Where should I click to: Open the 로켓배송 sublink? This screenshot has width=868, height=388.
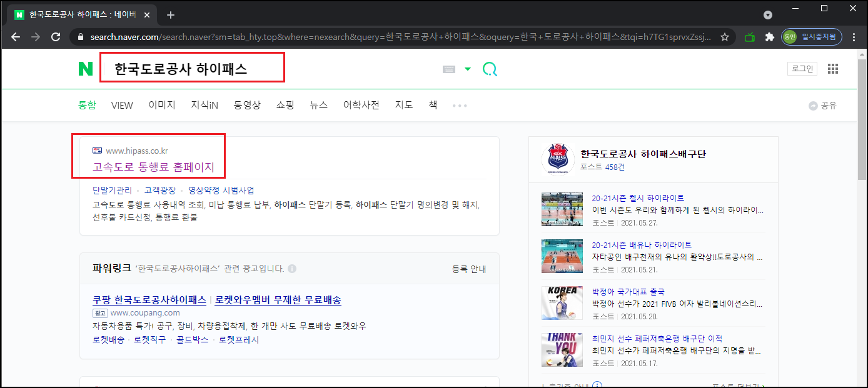click(108, 340)
